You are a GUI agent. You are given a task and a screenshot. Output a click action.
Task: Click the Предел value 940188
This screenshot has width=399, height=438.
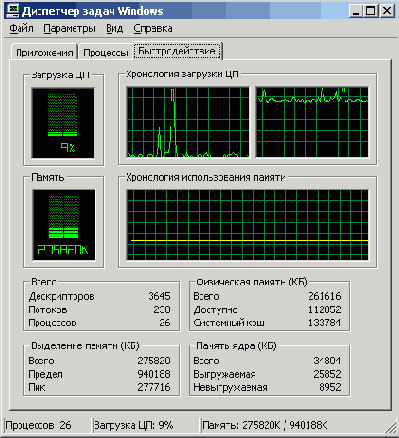point(154,374)
